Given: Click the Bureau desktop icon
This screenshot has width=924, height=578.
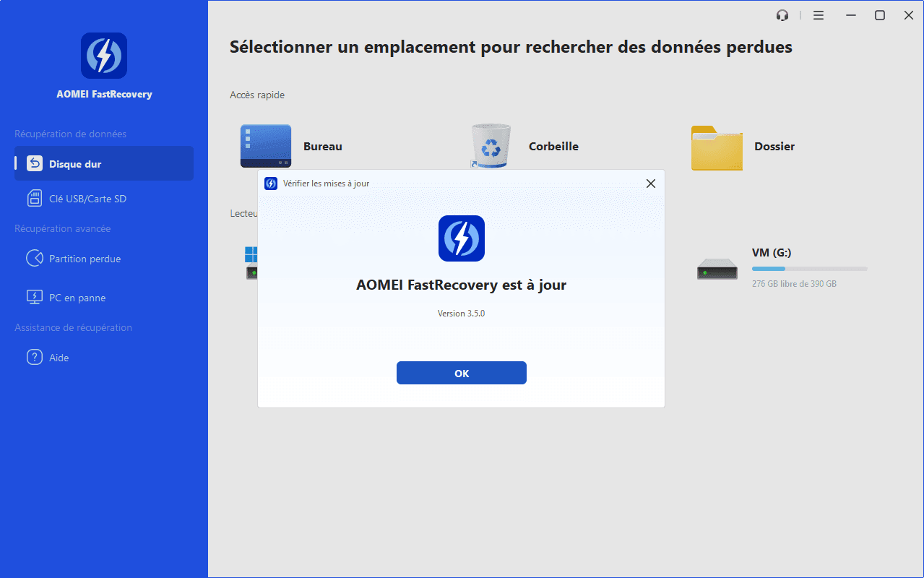Looking at the screenshot, I should tap(265, 147).
